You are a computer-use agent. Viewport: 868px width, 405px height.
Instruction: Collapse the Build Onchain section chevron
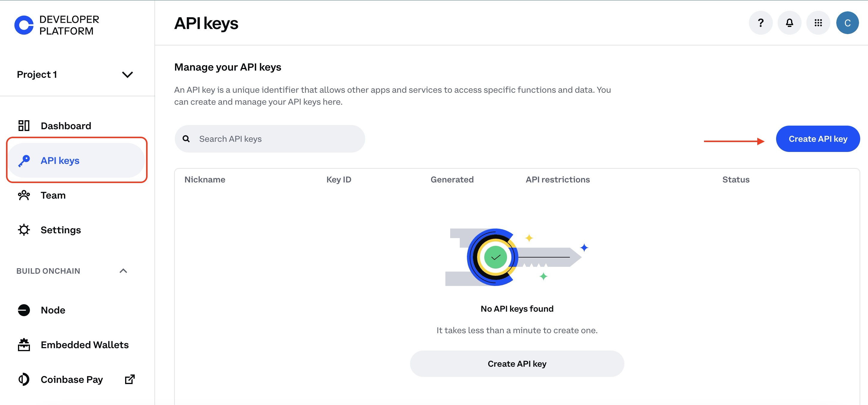[x=123, y=271]
